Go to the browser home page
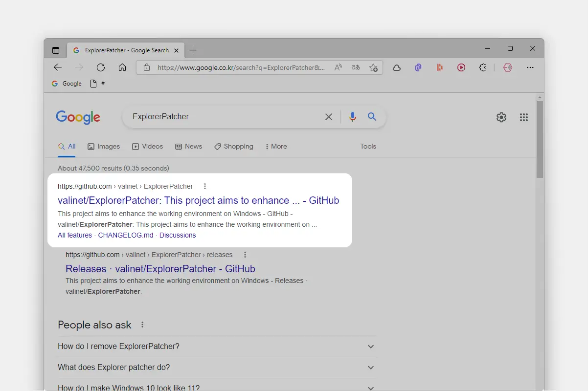The image size is (588, 391). point(122,67)
